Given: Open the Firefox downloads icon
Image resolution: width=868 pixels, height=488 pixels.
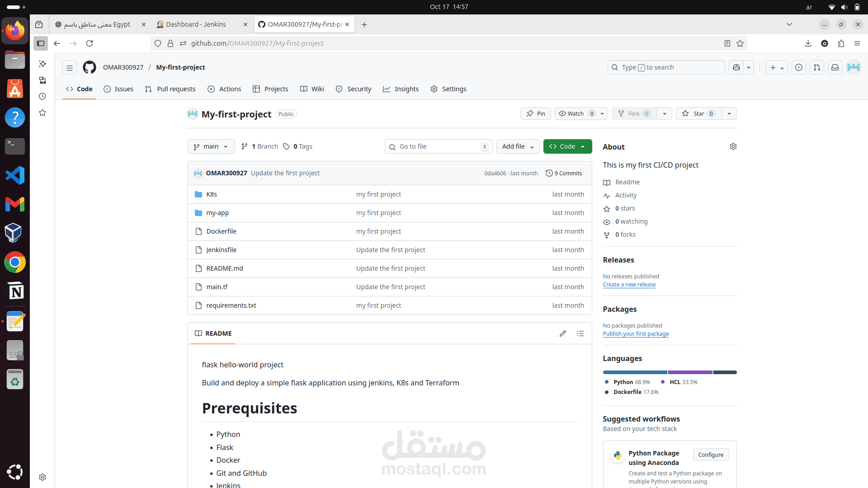Looking at the screenshot, I should click(808, 43).
